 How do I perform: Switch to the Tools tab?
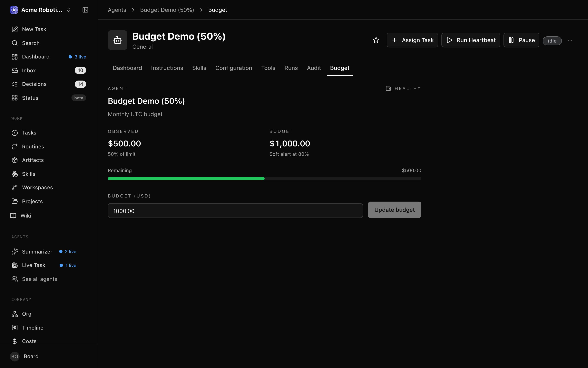pyautogui.click(x=268, y=68)
